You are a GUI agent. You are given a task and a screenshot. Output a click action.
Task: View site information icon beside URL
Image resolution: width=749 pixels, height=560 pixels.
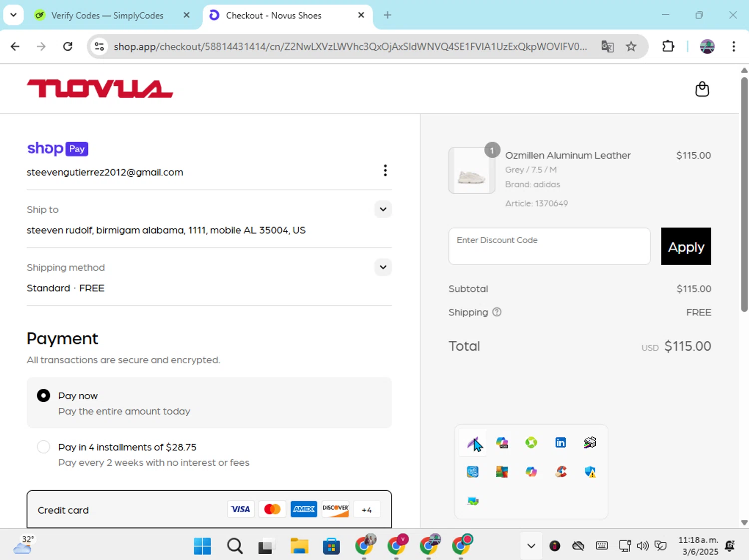[99, 46]
